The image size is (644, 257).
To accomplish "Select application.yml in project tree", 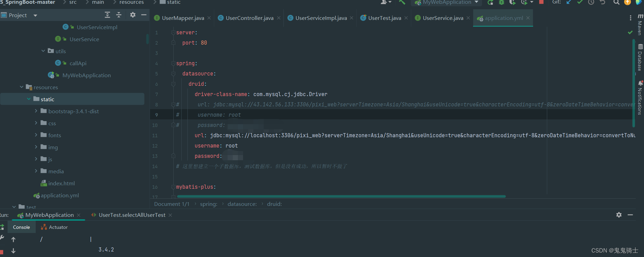I will pos(56,195).
